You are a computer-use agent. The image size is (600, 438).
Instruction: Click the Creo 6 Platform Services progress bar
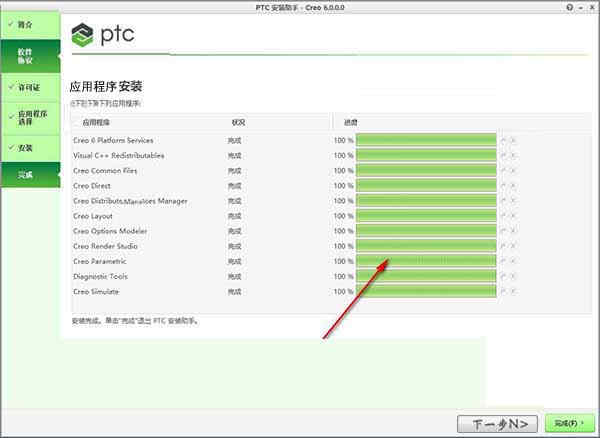click(x=426, y=140)
